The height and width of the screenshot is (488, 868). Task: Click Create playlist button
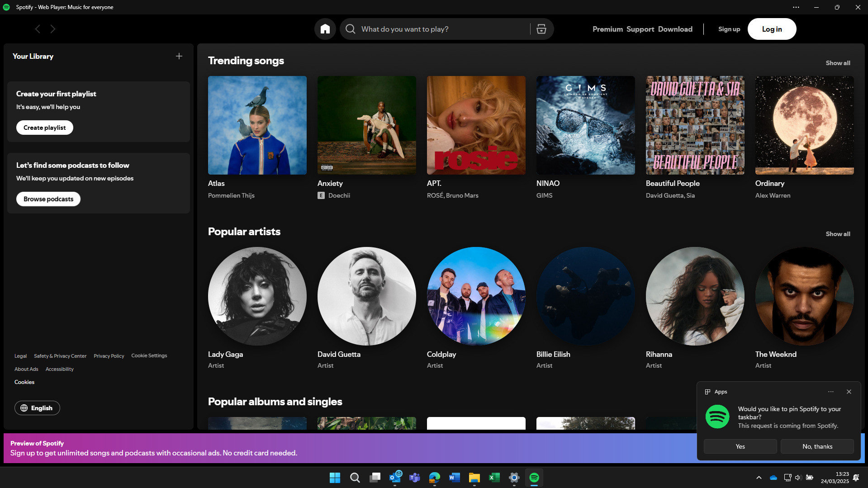coord(45,128)
